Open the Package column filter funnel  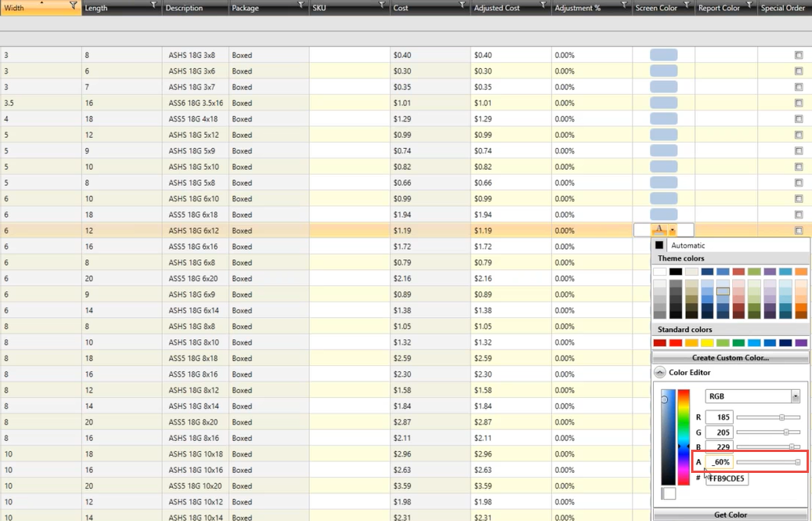coord(300,5)
